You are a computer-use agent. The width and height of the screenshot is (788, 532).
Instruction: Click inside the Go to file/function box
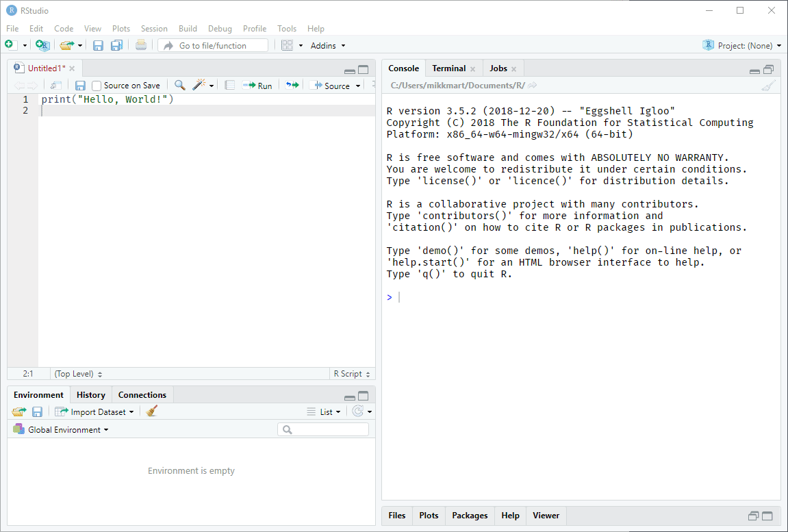[x=212, y=45]
